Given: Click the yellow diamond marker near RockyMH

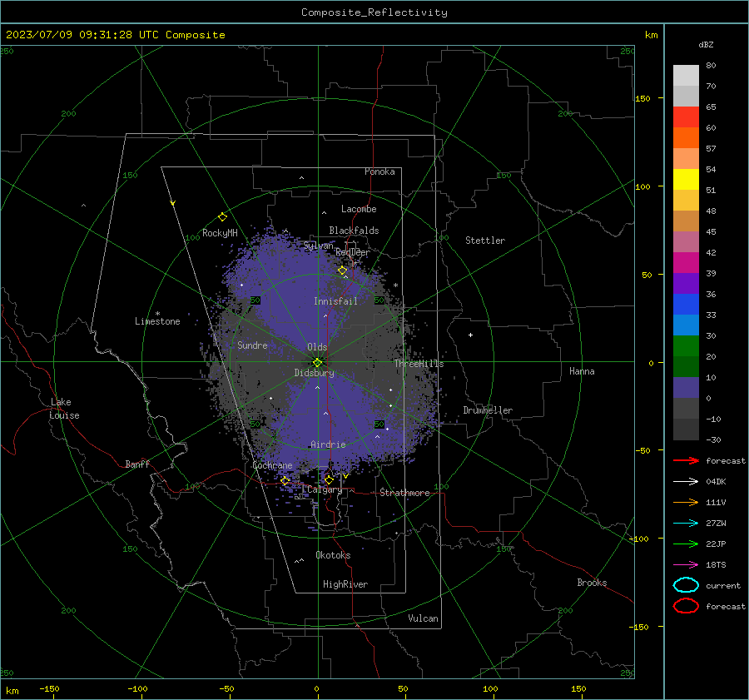Looking at the screenshot, I should point(222,217).
